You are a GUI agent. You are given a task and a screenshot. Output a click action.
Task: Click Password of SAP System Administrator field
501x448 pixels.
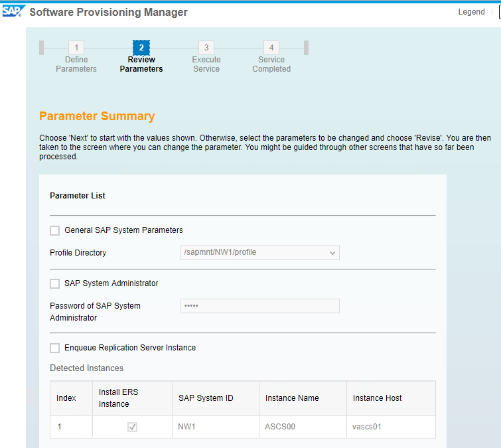[259, 306]
